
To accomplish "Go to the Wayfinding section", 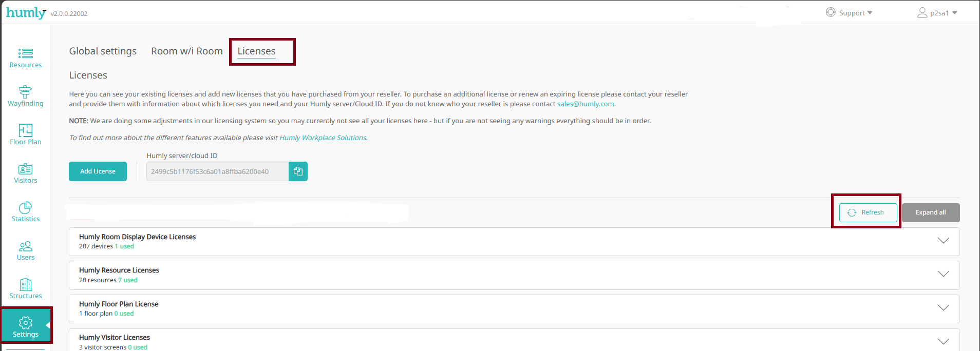I will tap(26, 96).
